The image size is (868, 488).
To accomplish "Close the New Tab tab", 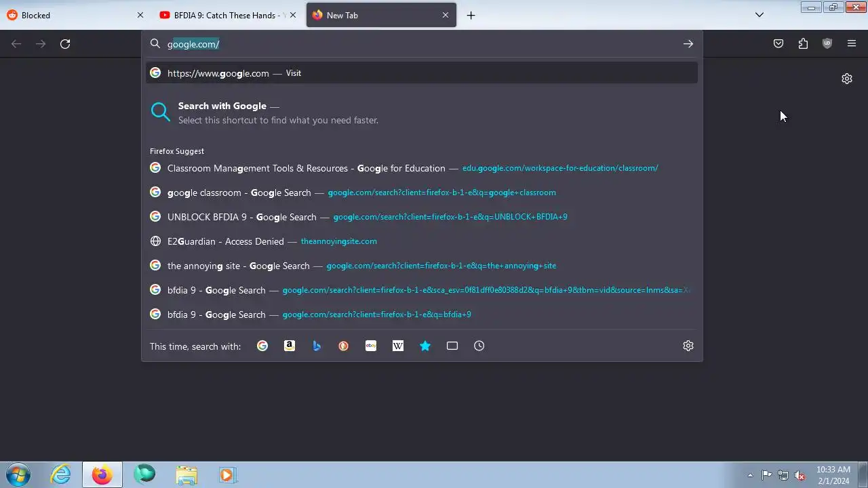I will click(446, 15).
